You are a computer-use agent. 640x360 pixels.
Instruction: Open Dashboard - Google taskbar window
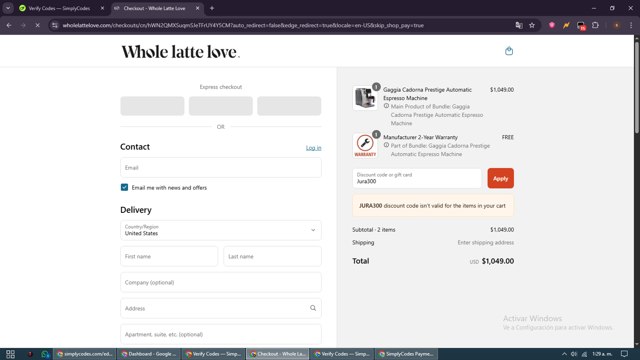(x=149, y=354)
